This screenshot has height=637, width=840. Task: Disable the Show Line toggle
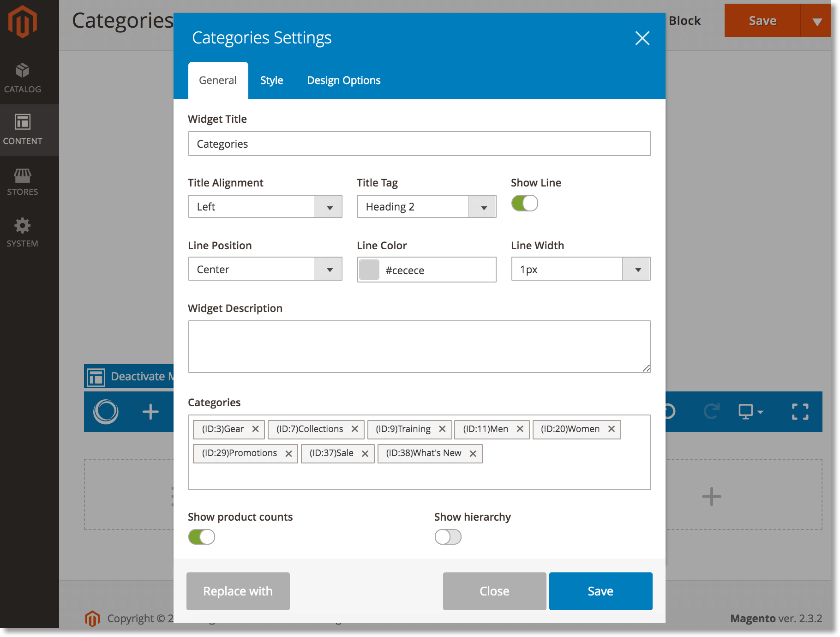pyautogui.click(x=524, y=203)
